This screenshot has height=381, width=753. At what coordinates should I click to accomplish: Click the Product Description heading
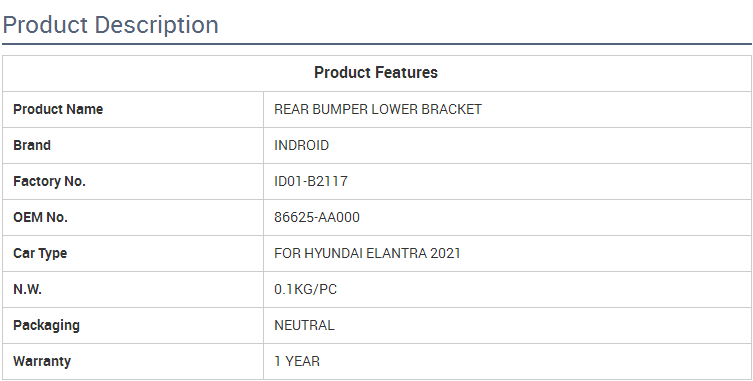(110, 25)
